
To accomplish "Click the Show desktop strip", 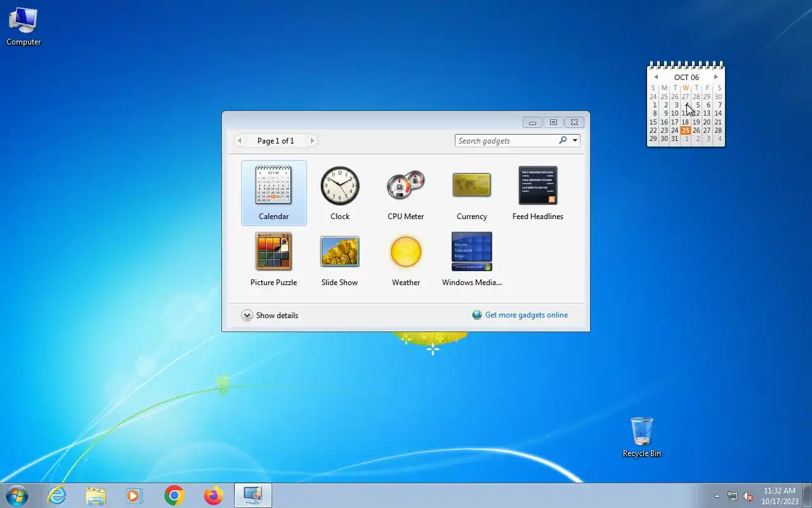I will coord(807,496).
